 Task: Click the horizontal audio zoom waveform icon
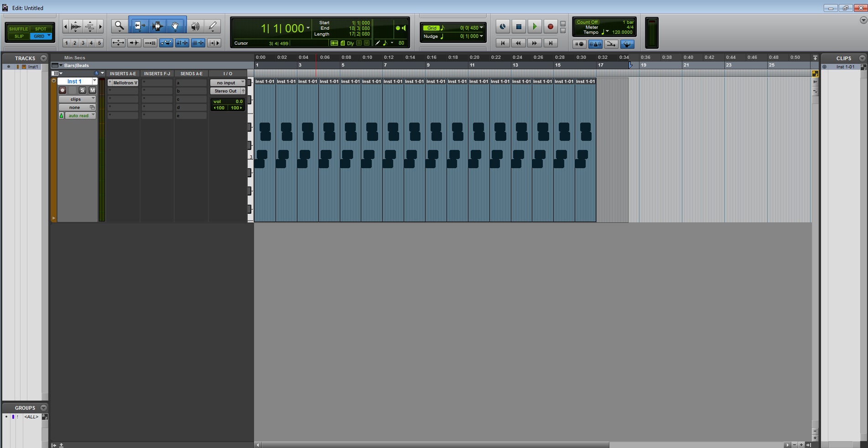76,26
